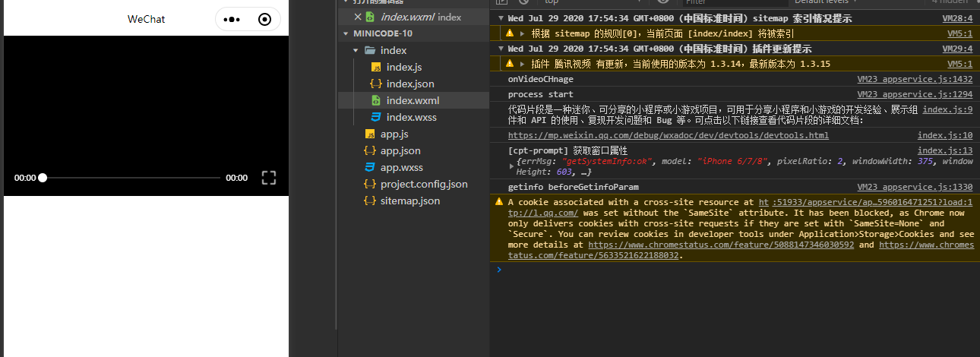Click the app.wxss file icon
The width and height of the screenshot is (980, 357).
click(370, 167)
